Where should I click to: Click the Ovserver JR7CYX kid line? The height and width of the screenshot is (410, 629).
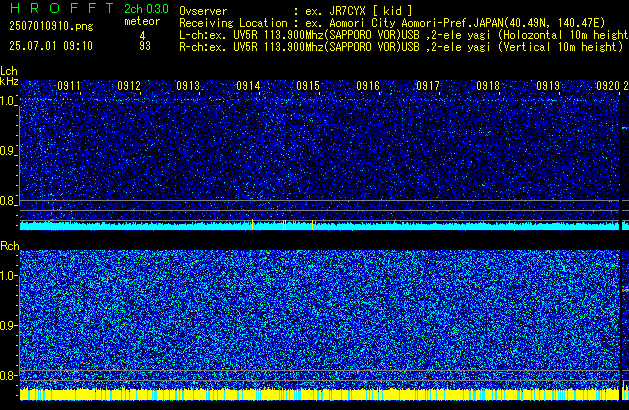pos(296,11)
